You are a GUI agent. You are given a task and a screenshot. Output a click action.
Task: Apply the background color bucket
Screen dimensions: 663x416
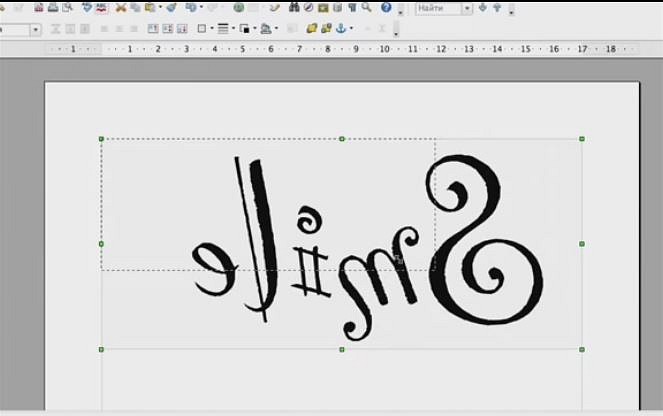[x=266, y=29]
